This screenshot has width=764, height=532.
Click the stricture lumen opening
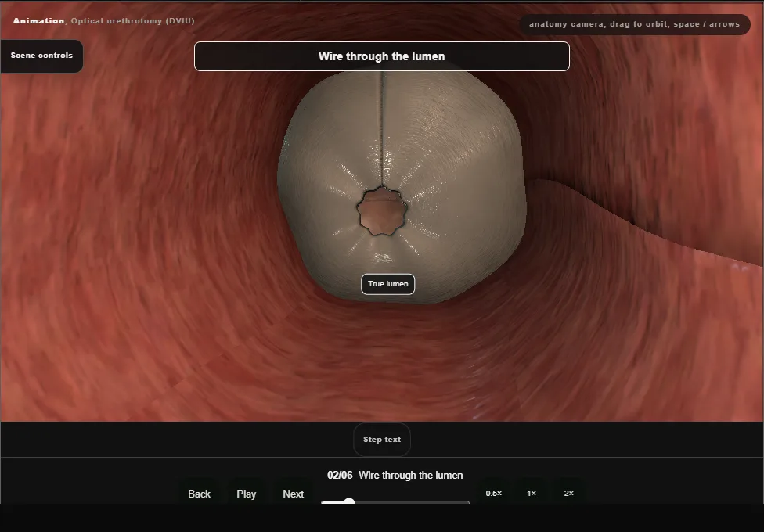pyautogui.click(x=381, y=213)
